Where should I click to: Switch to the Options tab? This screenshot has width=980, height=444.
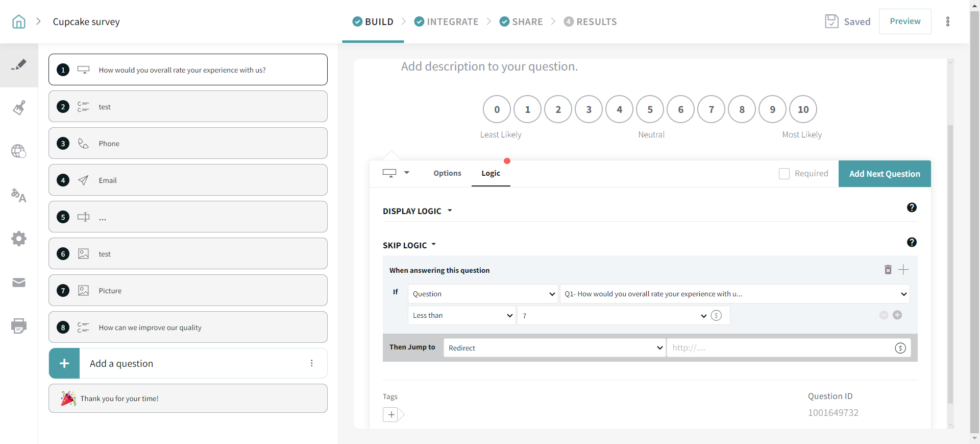coord(447,173)
